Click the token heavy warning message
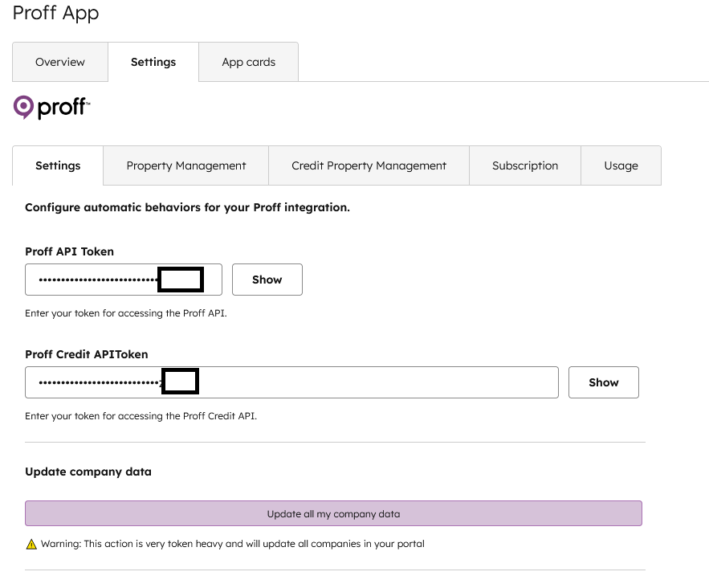This screenshot has width=709, height=588. pos(232,544)
